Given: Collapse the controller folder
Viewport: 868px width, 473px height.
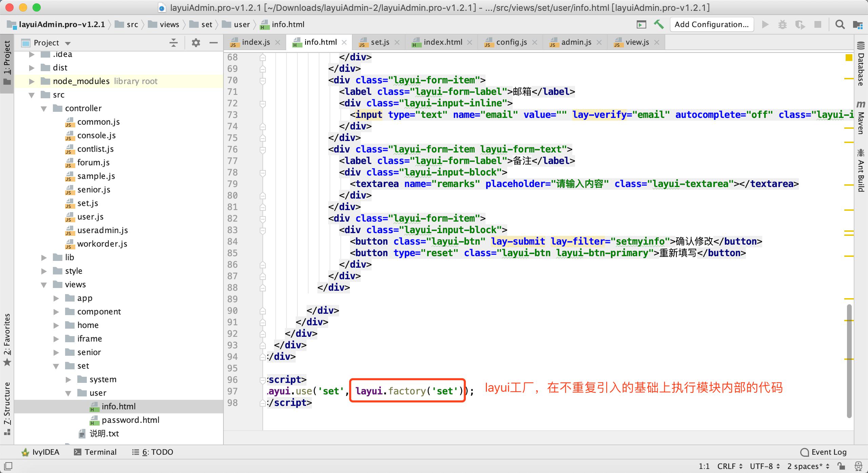Looking at the screenshot, I should tap(44, 108).
